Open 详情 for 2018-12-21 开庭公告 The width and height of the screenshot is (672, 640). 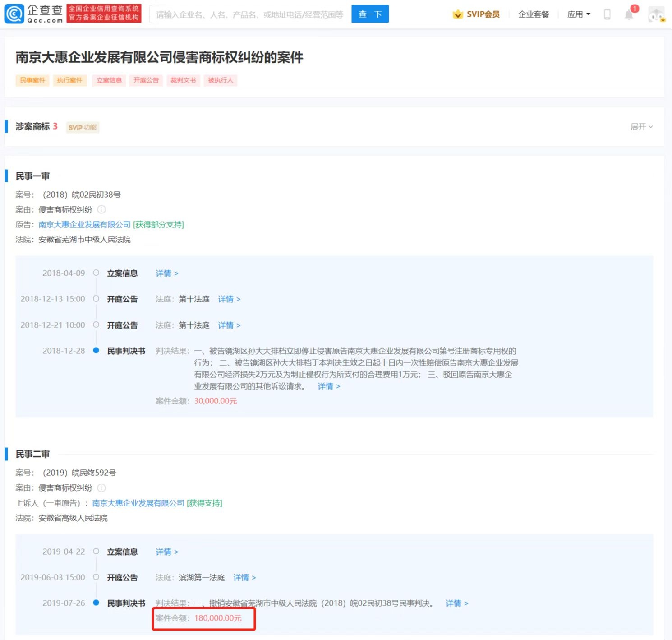[229, 325]
